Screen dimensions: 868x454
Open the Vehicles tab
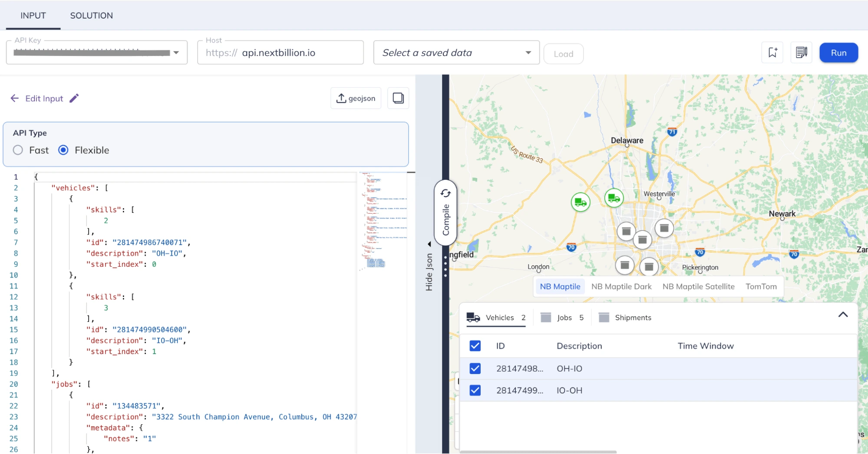coord(496,318)
